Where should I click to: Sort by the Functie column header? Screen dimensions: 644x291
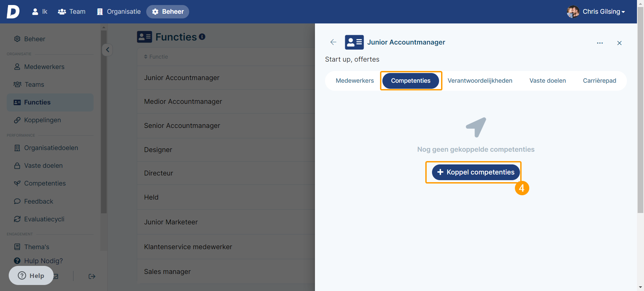(156, 57)
